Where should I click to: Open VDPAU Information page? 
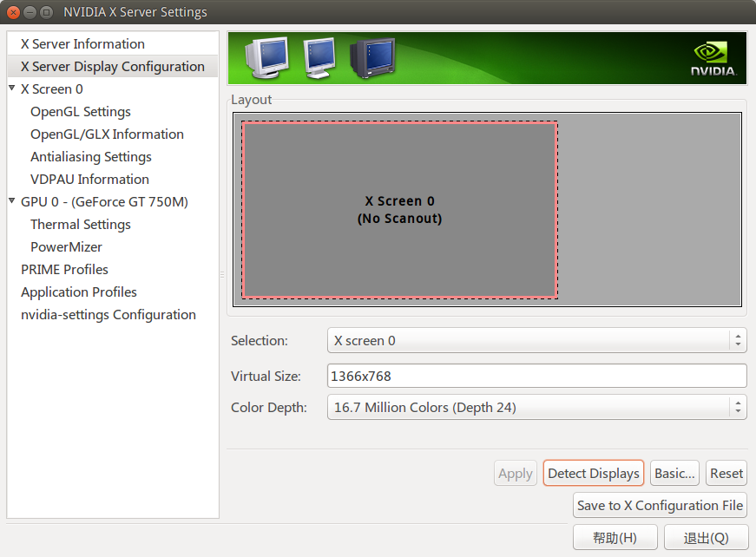[x=89, y=180]
